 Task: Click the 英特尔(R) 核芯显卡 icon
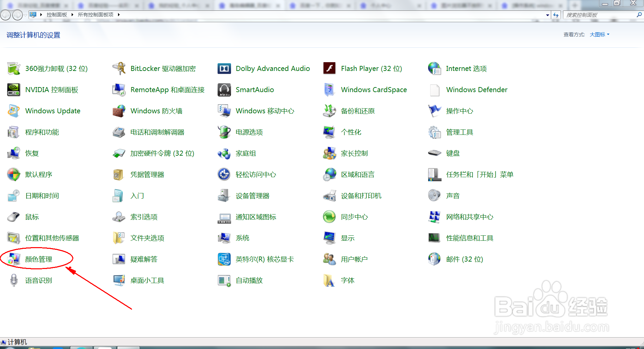(224, 259)
